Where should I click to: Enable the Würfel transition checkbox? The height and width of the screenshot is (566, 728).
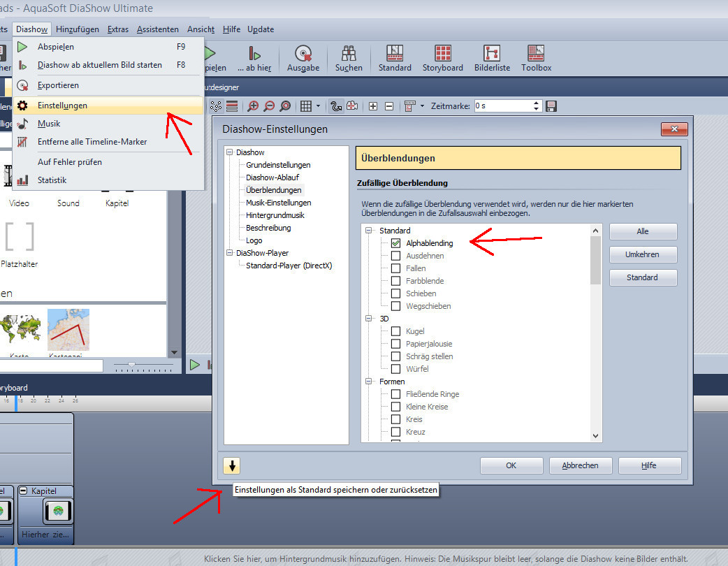396,369
